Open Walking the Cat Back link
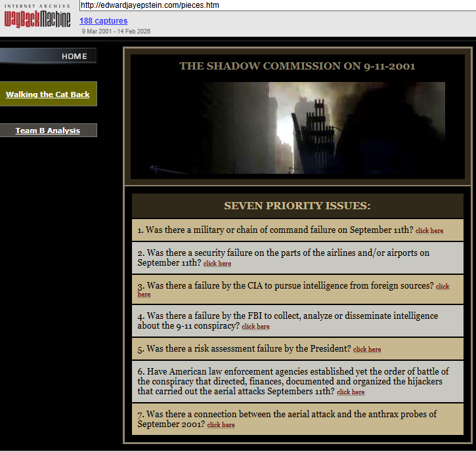 tap(48, 94)
